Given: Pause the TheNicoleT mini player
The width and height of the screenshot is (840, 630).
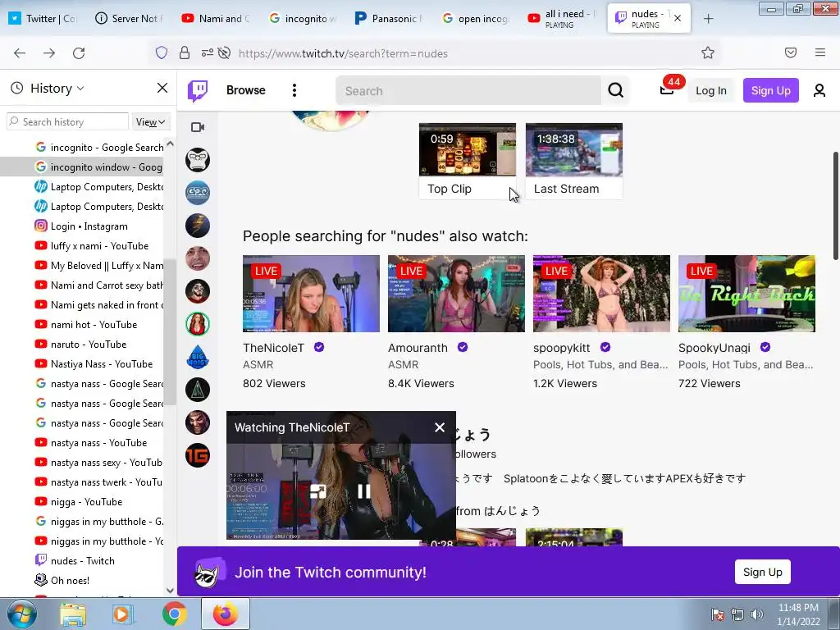Looking at the screenshot, I should [x=363, y=491].
